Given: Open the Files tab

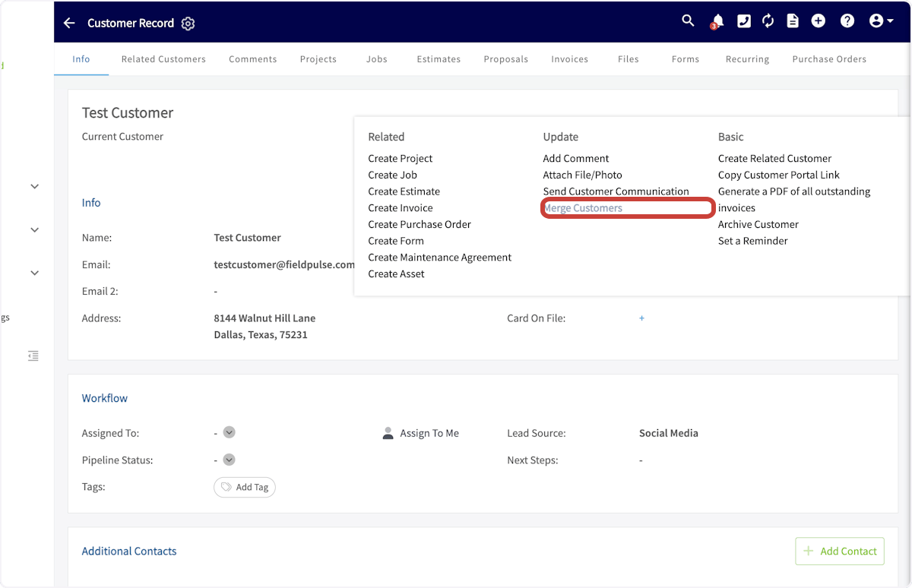Looking at the screenshot, I should 629,58.
